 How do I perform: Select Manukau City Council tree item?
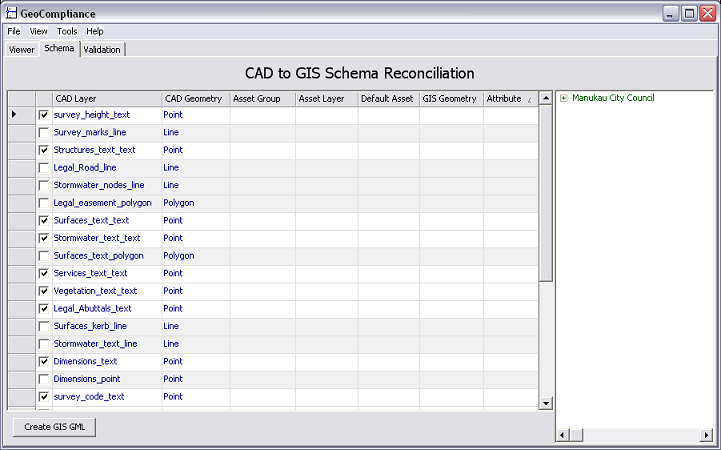pyautogui.click(x=613, y=97)
